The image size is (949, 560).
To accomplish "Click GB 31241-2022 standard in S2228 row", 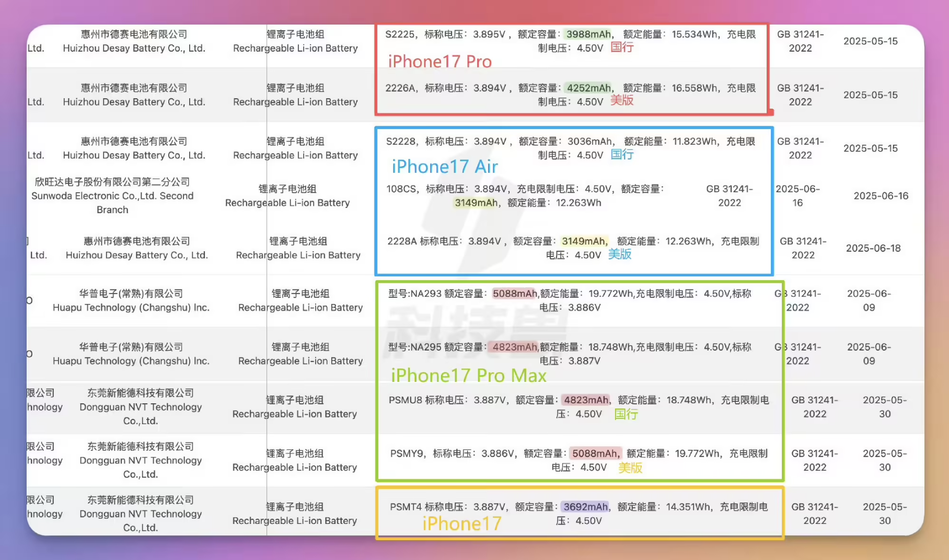I will click(800, 148).
